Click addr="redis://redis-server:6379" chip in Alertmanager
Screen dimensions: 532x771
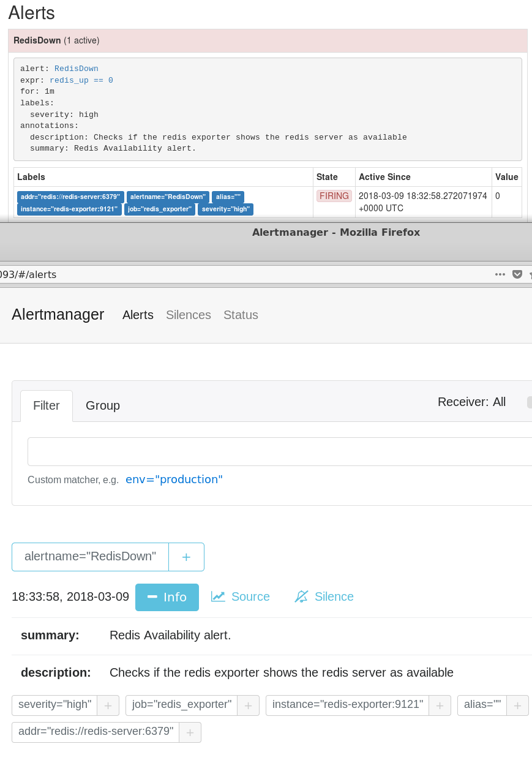click(x=96, y=732)
